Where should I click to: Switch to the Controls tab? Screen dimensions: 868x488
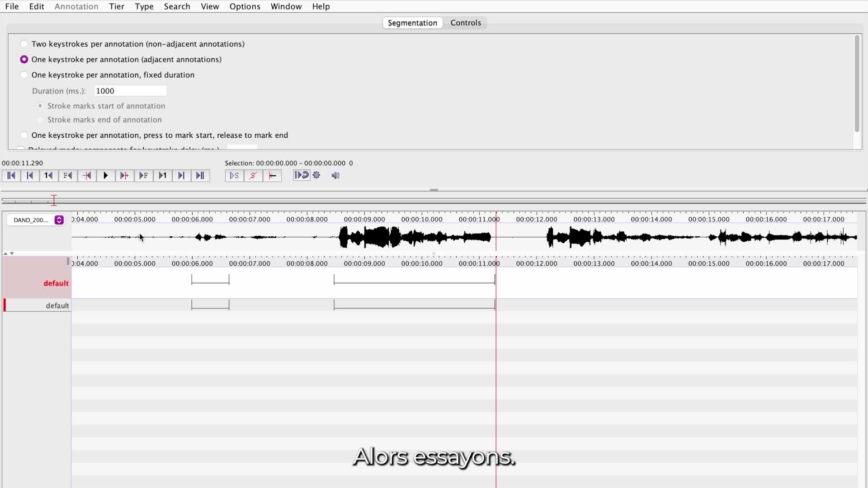(465, 23)
